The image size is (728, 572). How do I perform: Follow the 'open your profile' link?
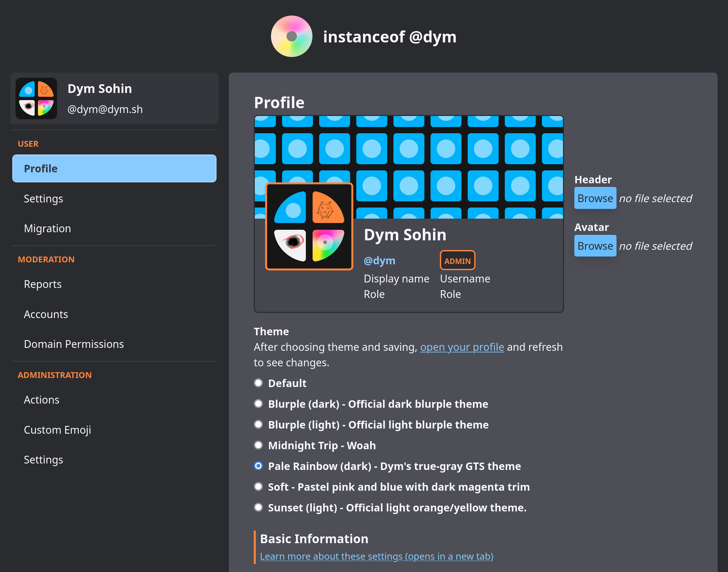(462, 347)
